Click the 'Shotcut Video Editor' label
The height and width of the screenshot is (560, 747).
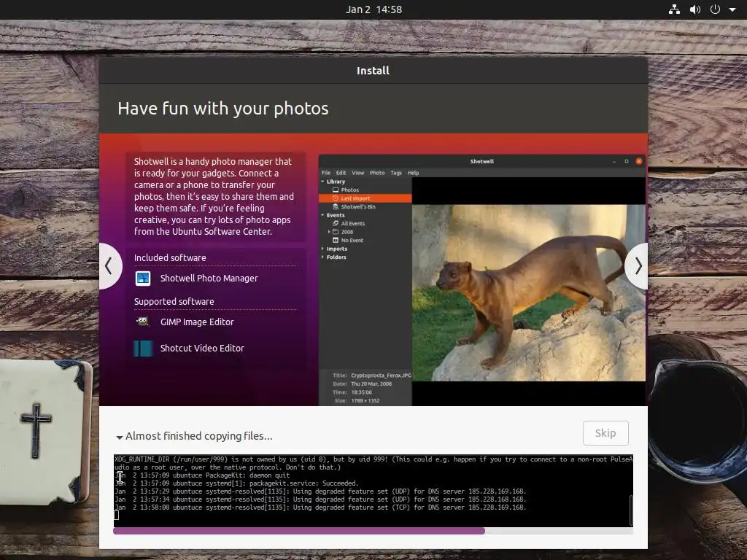click(202, 348)
